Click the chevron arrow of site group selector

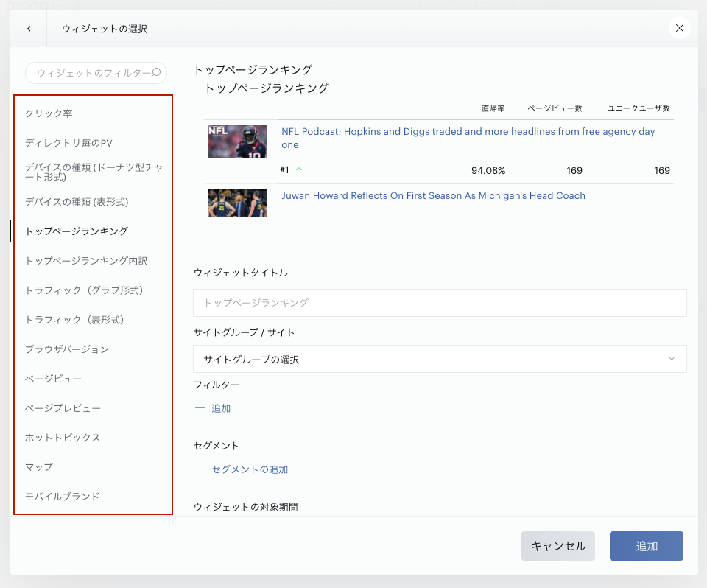pos(672,359)
